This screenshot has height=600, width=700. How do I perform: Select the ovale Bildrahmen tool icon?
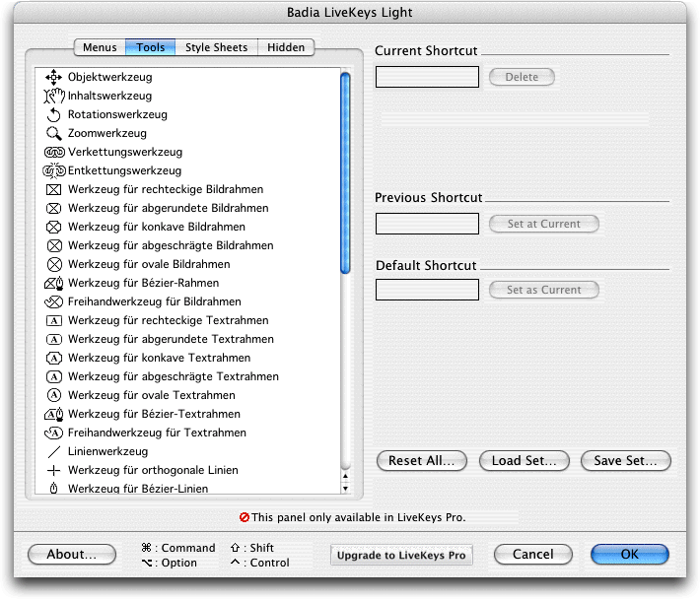(x=54, y=265)
